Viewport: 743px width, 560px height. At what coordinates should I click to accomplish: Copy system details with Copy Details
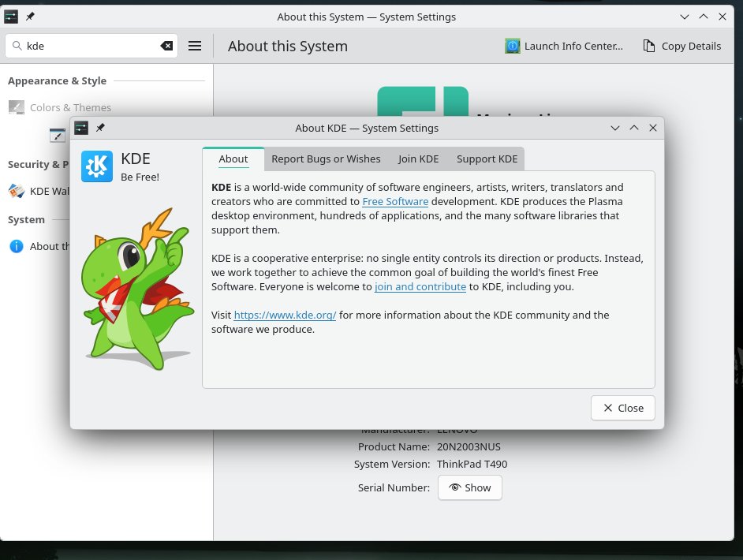tap(682, 46)
